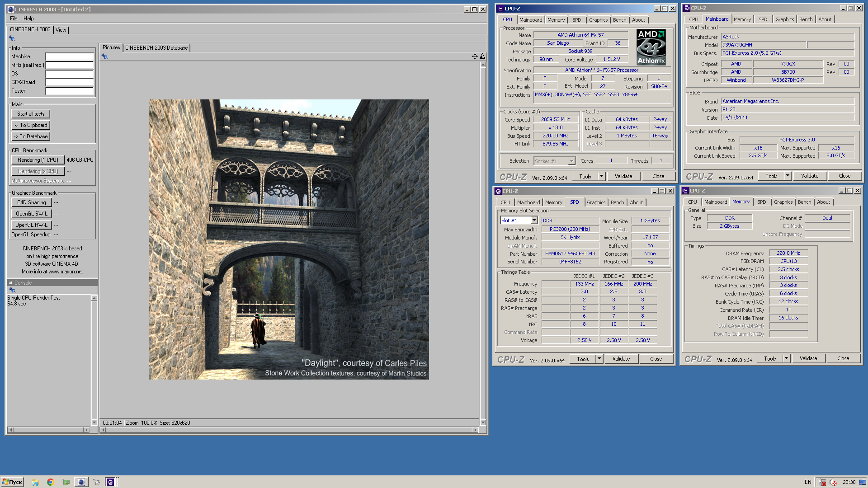Switch to CINEBENCH via its taskbar button
Viewport: 868px width, 488px height.
[81, 482]
